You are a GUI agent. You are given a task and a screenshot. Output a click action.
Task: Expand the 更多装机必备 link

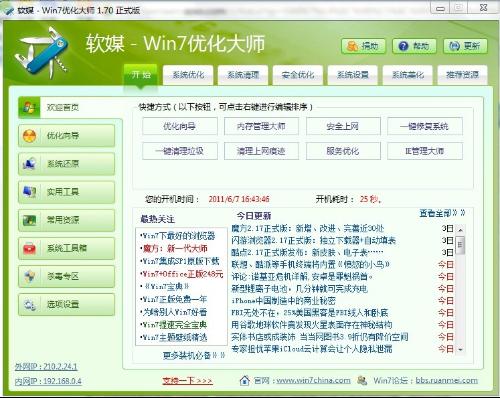[x=194, y=355]
